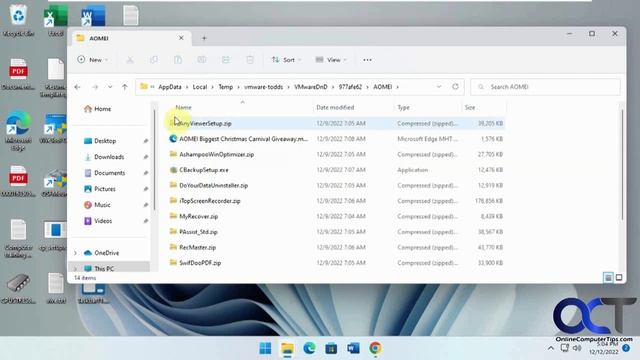Open Recycle Bin on the desktop

18,20
